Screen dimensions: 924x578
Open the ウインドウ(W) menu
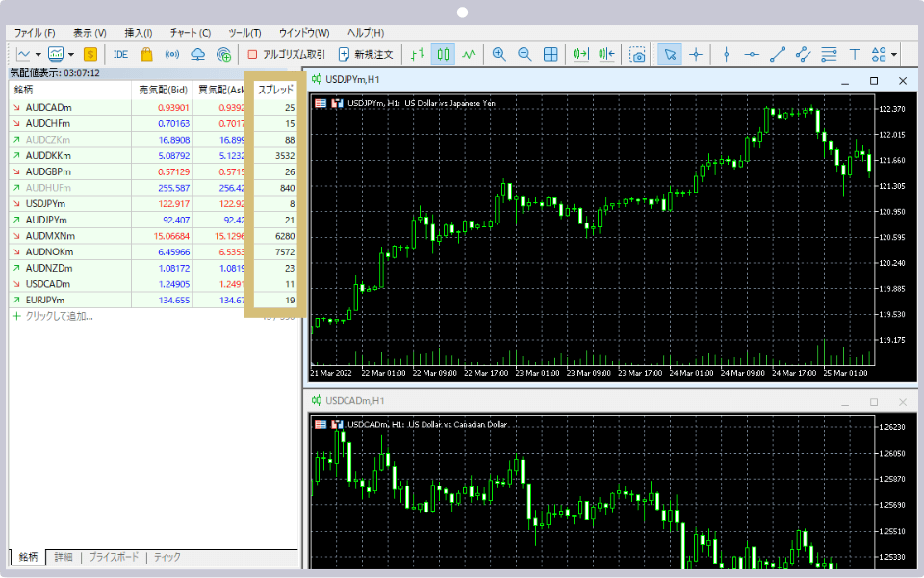(x=304, y=33)
